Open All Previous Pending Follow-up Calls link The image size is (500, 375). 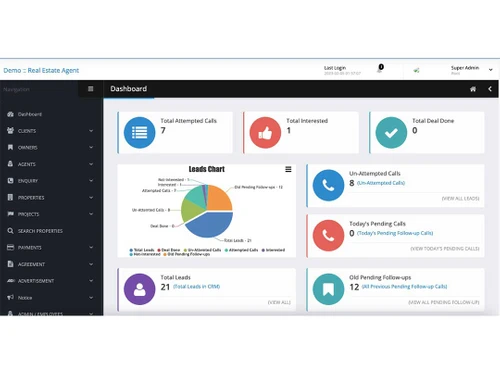point(404,287)
